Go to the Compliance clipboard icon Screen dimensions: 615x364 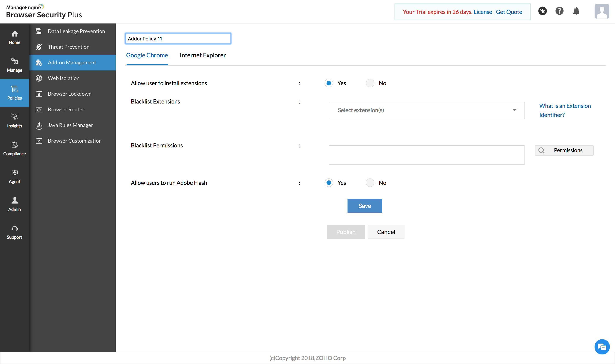coord(15,144)
